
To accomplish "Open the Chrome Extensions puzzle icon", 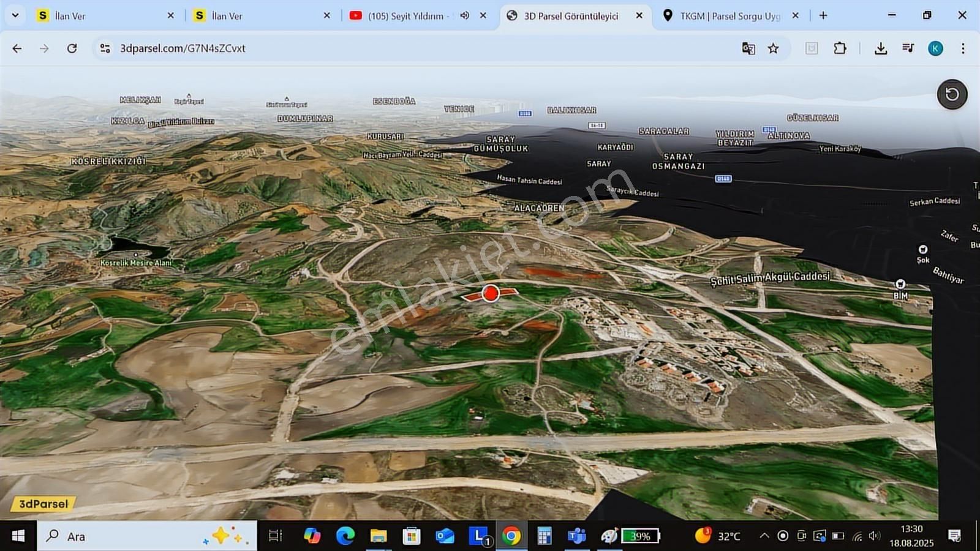I will 840,48.
